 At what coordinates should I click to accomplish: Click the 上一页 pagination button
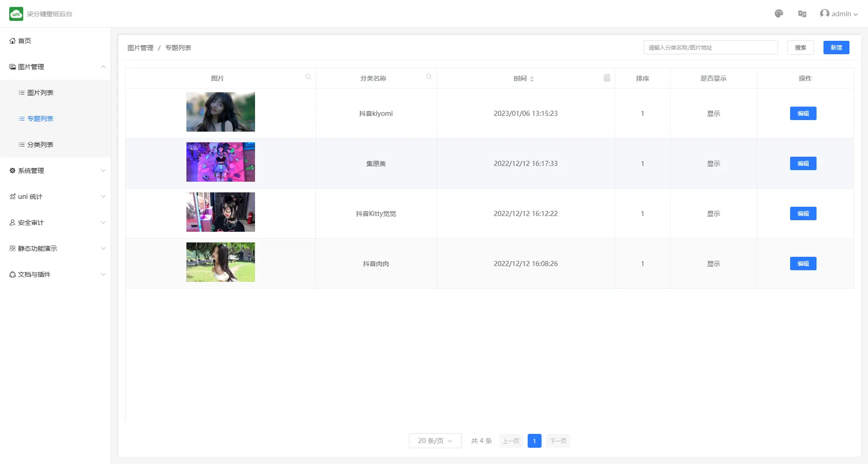point(511,441)
